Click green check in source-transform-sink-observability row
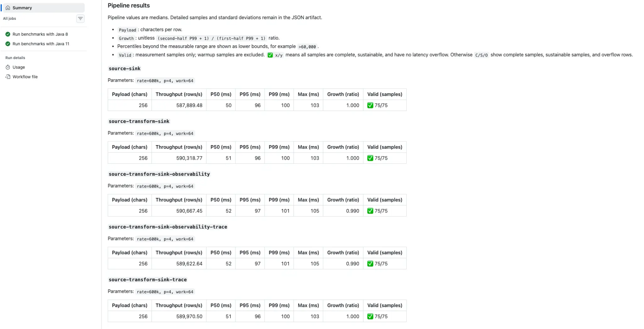 tap(370, 211)
